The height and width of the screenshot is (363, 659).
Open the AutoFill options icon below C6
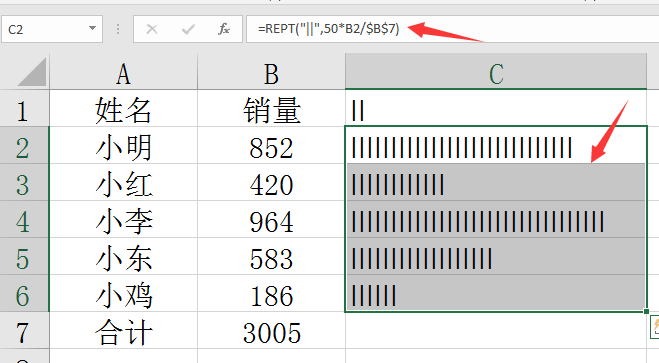(655, 327)
